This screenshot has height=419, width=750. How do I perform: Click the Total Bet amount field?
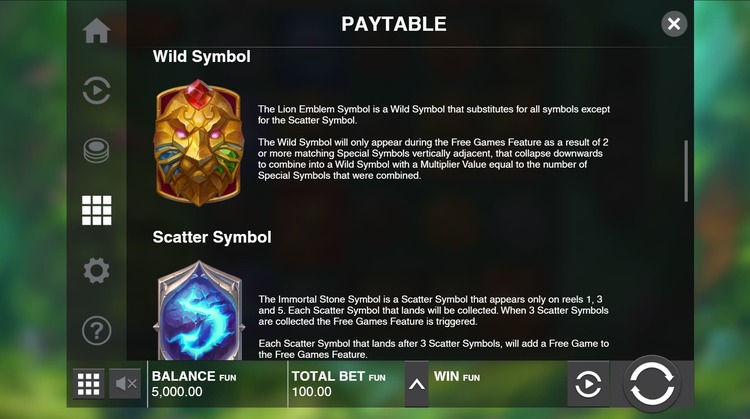coord(346,384)
